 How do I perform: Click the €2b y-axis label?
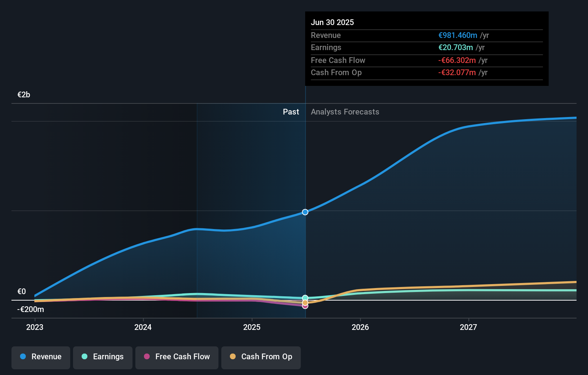24,95
